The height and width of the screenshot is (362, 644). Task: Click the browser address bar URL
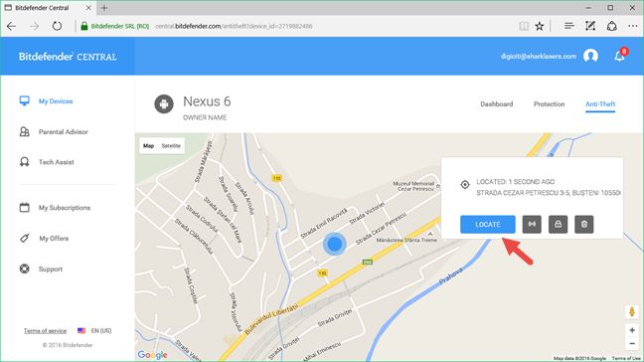point(234,26)
